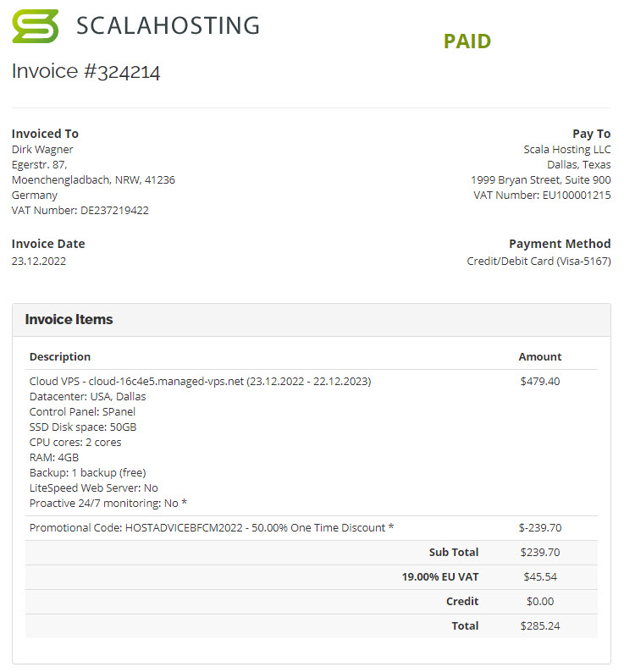Select the Total amount $285.24
The width and height of the screenshot is (624, 672).
(539, 626)
